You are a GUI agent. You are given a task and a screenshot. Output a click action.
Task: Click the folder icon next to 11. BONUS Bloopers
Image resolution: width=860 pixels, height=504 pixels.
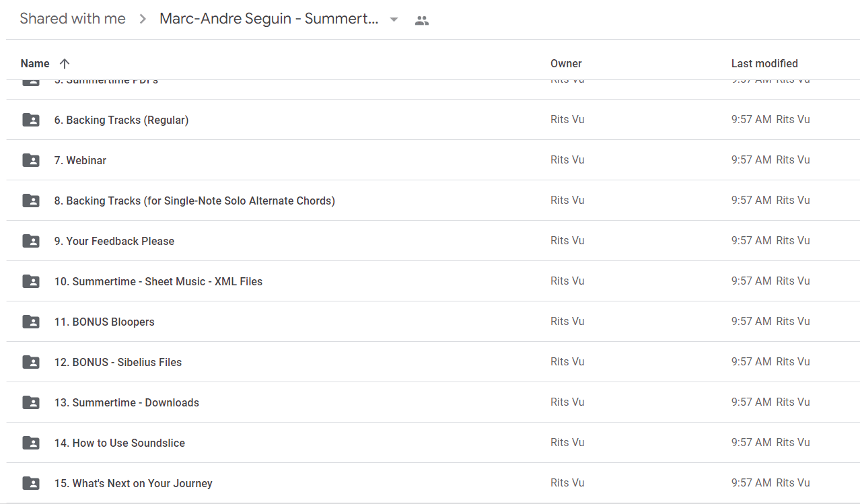pos(31,322)
